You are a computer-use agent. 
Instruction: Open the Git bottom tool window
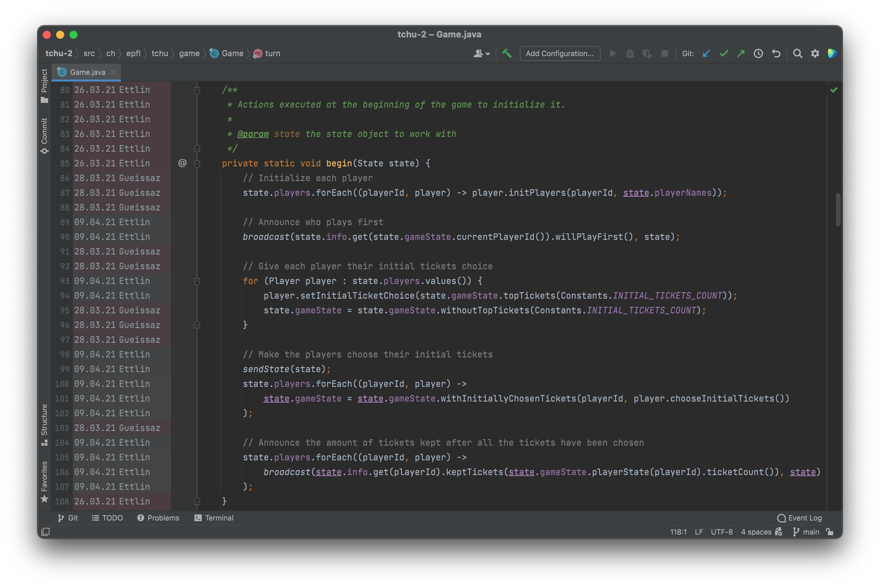[68, 518]
